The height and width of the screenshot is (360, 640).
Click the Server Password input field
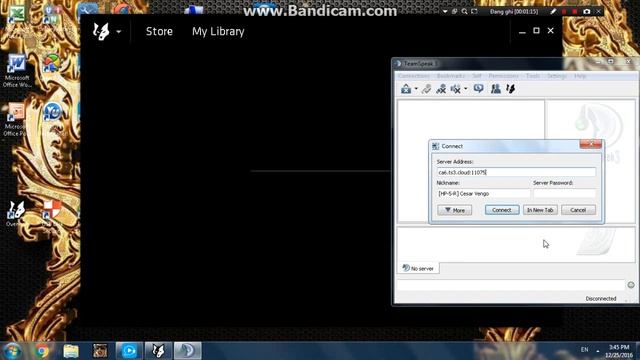pos(564,193)
